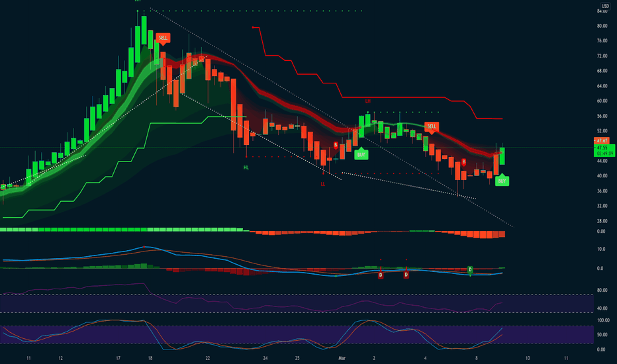
Task: Click the Mar label on time axis
Action: tap(342, 358)
